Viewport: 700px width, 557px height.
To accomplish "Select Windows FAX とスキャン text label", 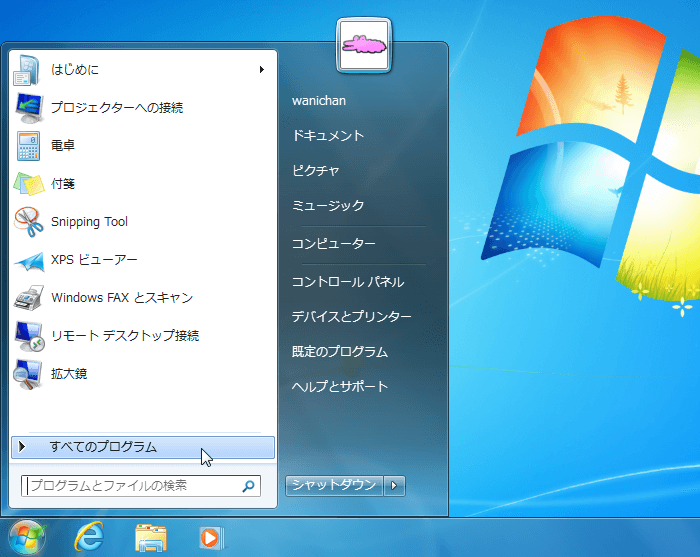I will tap(122, 298).
